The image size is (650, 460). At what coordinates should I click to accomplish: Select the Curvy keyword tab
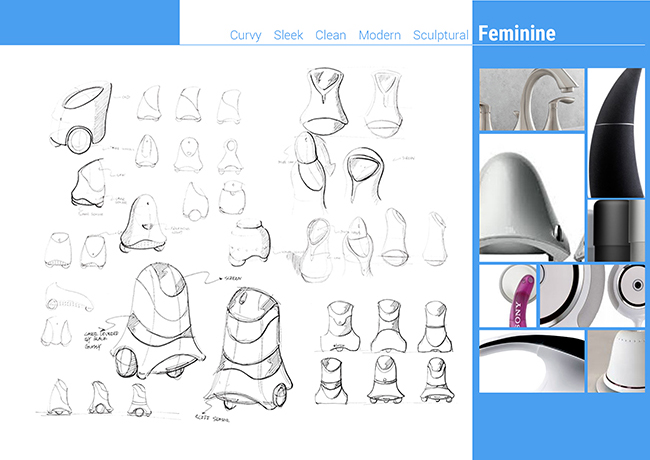245,35
